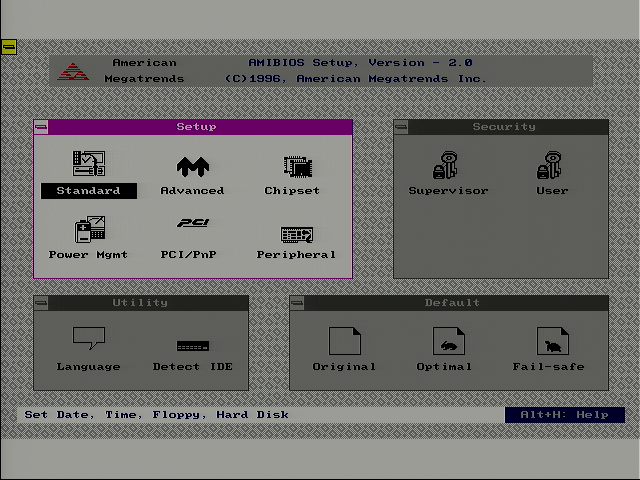The height and width of the screenshot is (480, 640).
Task: Open Advanced setup icon
Action: [x=192, y=165]
